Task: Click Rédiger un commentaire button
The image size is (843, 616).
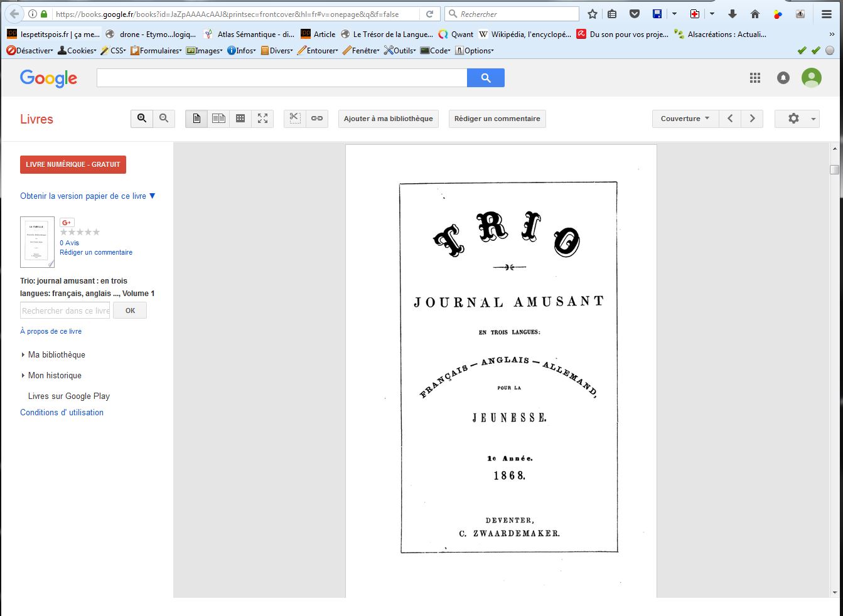Action: point(497,119)
